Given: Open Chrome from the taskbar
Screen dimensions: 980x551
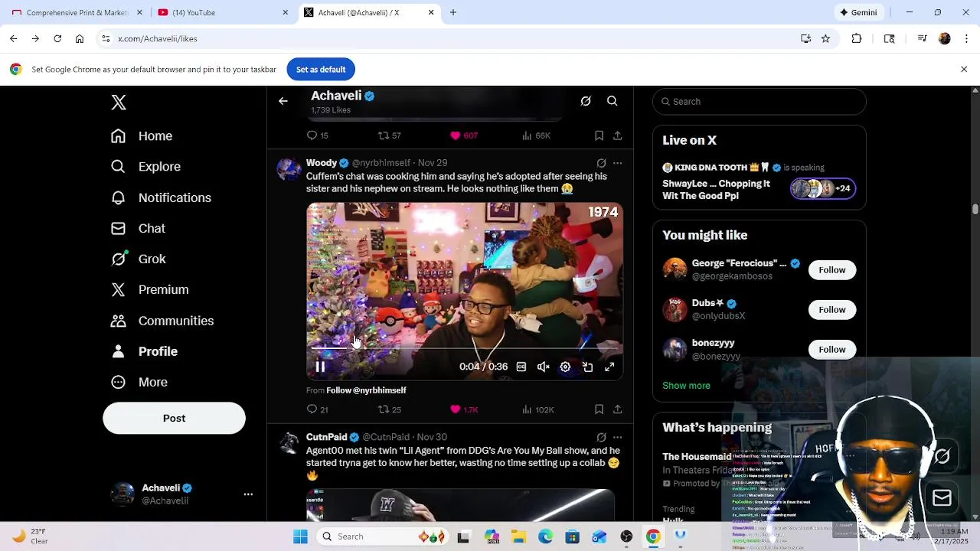Looking at the screenshot, I should pos(653,536).
